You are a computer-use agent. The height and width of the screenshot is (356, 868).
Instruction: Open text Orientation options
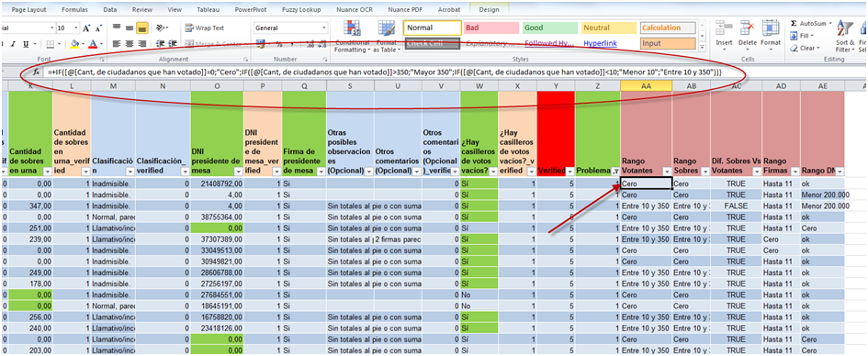162,28
